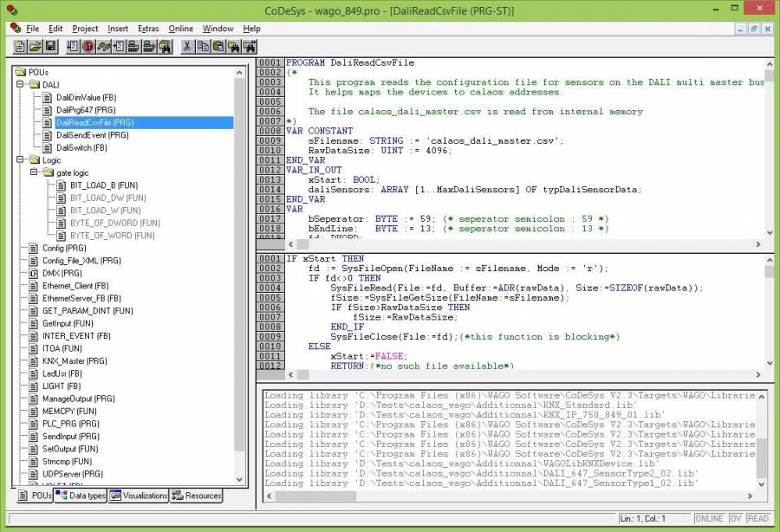Click the CoDeSys application icon in menu bar
780x532 pixels.
pyautogui.click(x=16, y=28)
